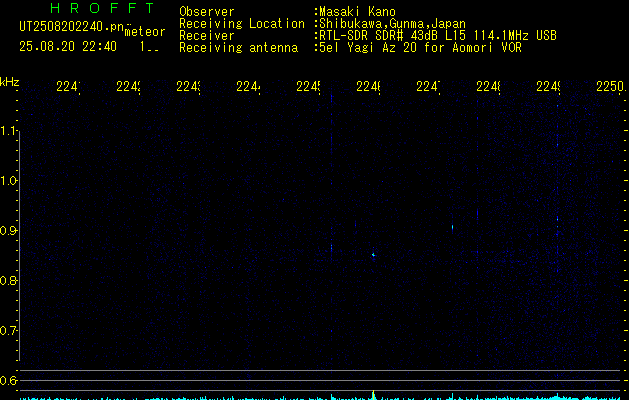
Task: Click the 2249 time axis label
Action: [x=548, y=86]
